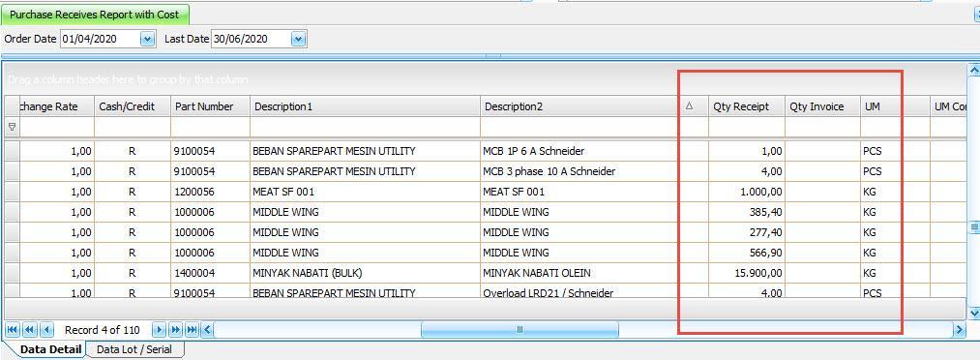Image resolution: width=980 pixels, height=360 pixels.
Task: Switch to Data Lot / Serial tab
Action: click(x=134, y=349)
